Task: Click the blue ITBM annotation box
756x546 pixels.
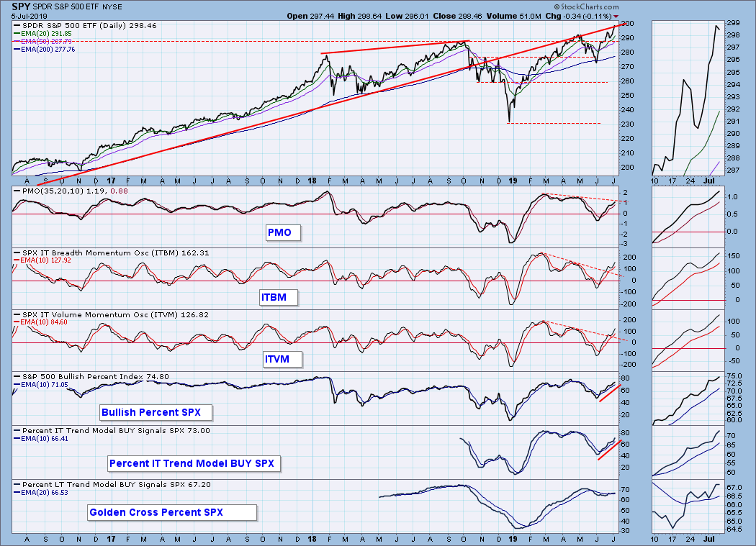Action: 277,297
